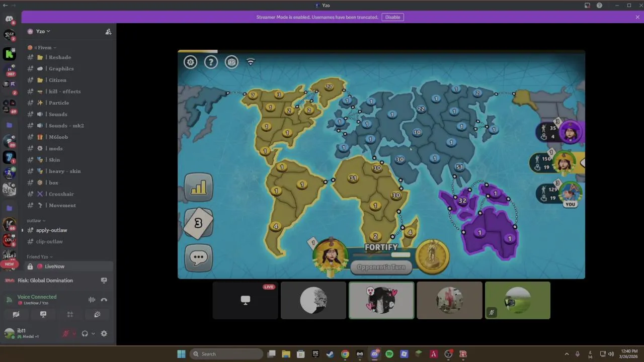
Task: Open the Risk game settings gear
Action: tap(190, 62)
